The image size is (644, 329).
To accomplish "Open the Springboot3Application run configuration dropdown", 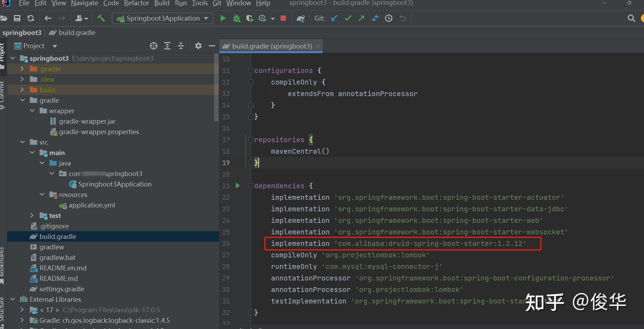I will point(162,18).
